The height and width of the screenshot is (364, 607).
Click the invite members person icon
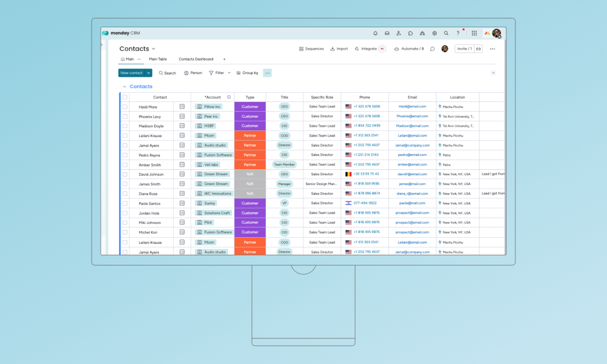pos(399,33)
